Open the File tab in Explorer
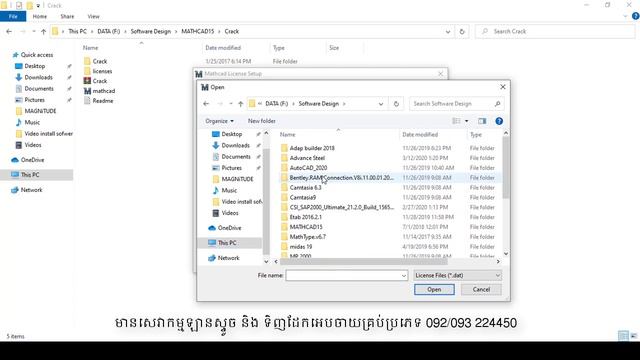 tap(13, 16)
